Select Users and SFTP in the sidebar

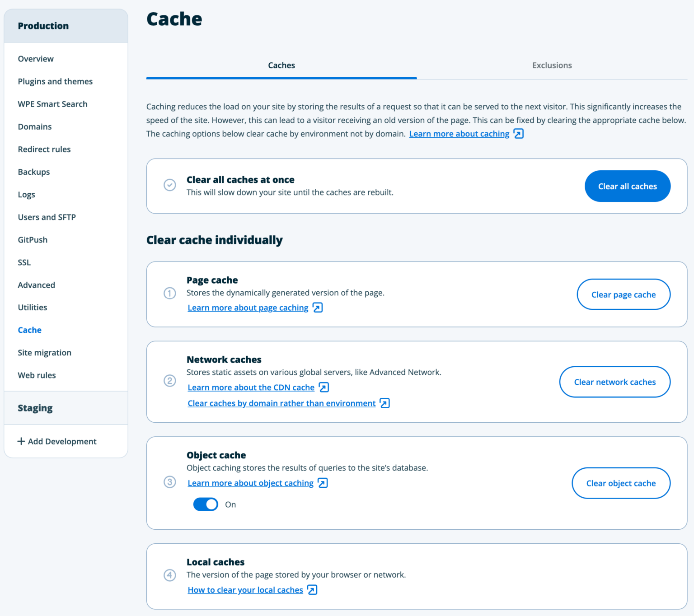point(47,217)
